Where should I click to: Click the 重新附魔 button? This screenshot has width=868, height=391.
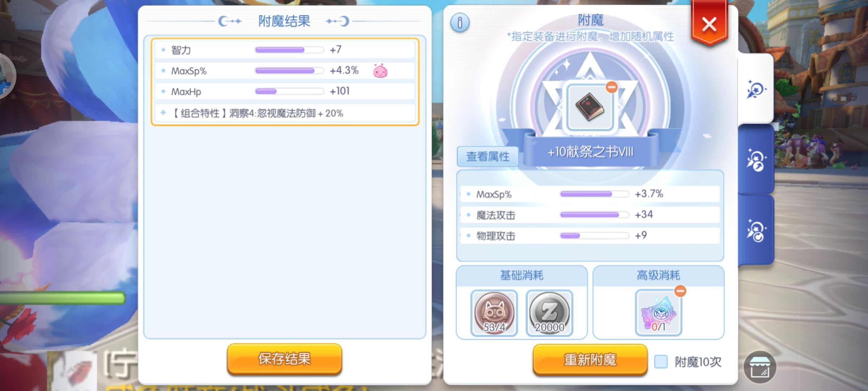pyautogui.click(x=590, y=360)
